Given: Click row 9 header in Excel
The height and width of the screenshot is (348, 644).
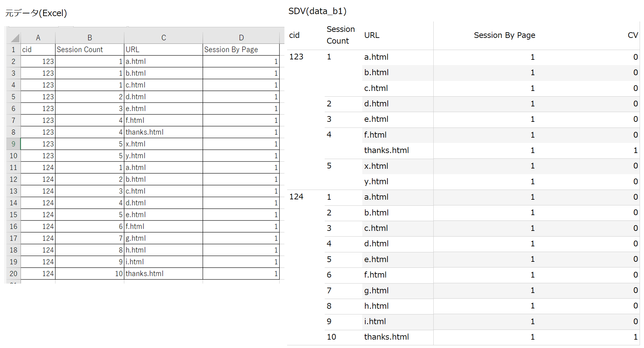Looking at the screenshot, I should click(13, 144).
